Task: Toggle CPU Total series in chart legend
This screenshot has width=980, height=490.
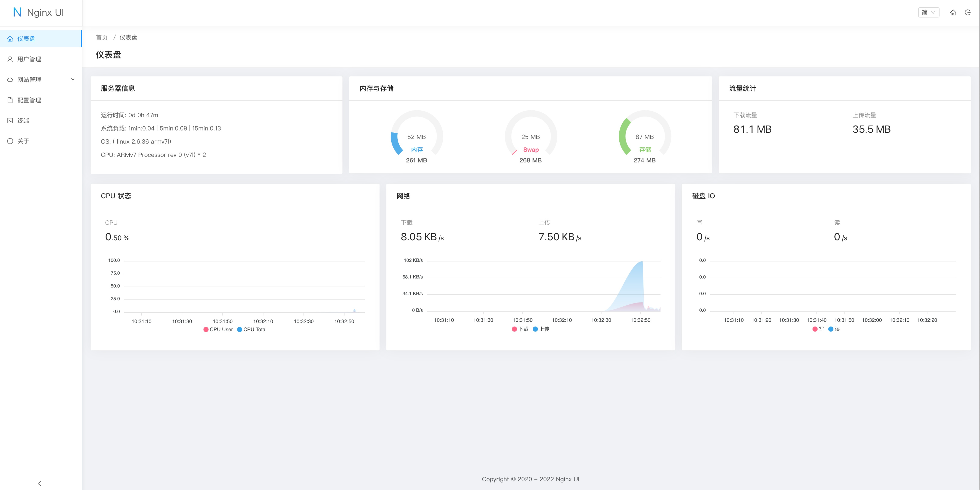Action: 252,330
